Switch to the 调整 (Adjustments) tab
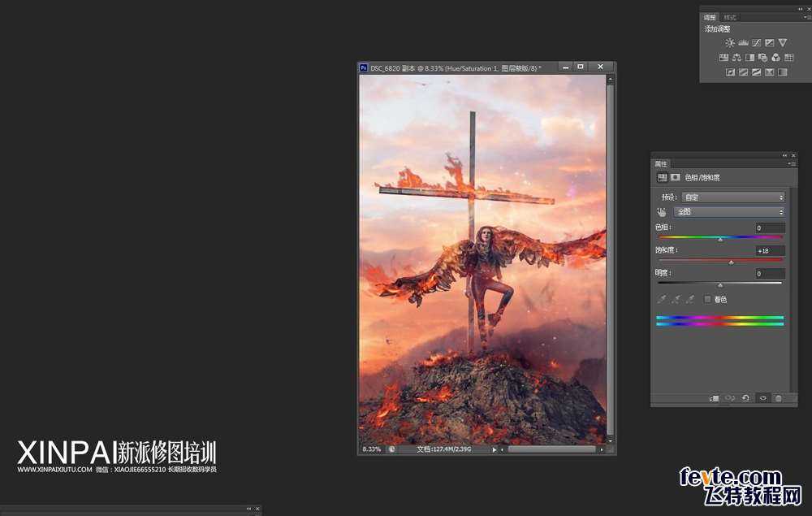The image size is (812, 516). click(x=710, y=18)
